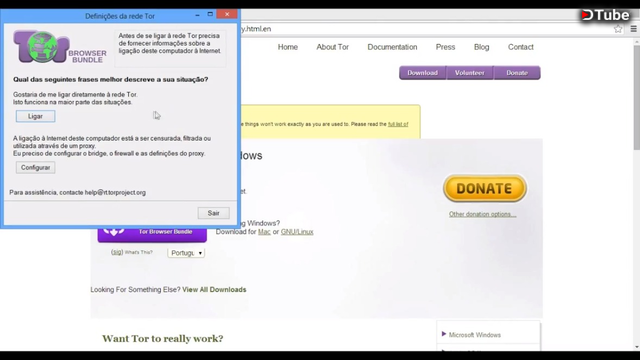Expand the Microsoft Windows sidebar item
Screen dimensions: 640x360
pyautogui.click(x=474, y=335)
